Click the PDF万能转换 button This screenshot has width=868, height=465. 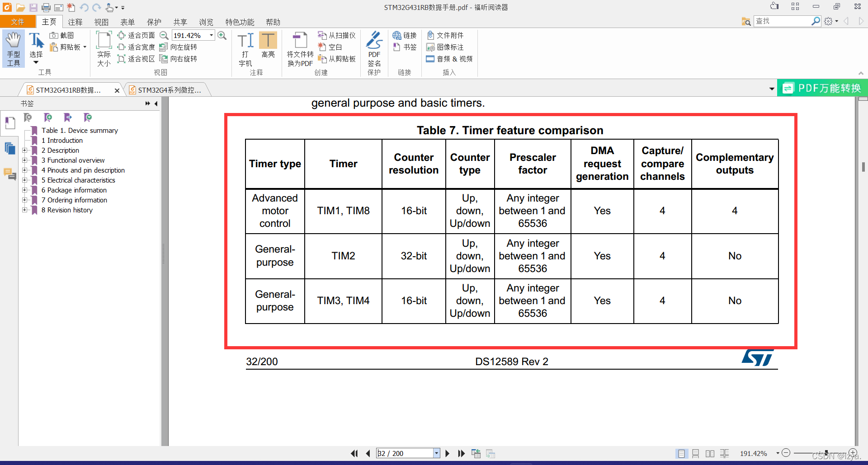(822, 88)
